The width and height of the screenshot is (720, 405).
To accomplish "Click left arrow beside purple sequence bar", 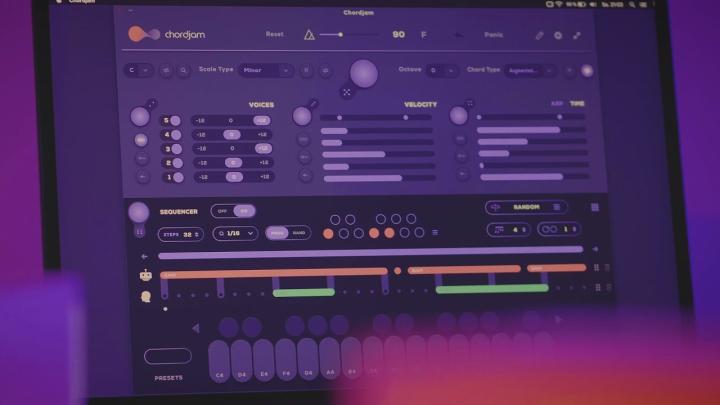I will tap(144, 256).
